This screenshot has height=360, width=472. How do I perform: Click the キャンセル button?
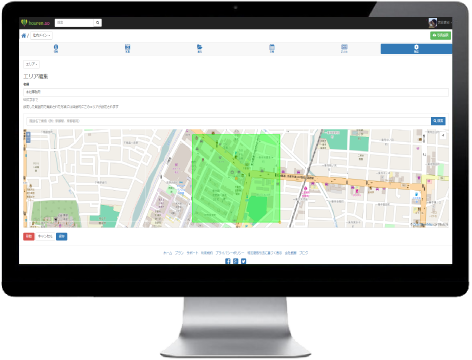(x=45, y=236)
